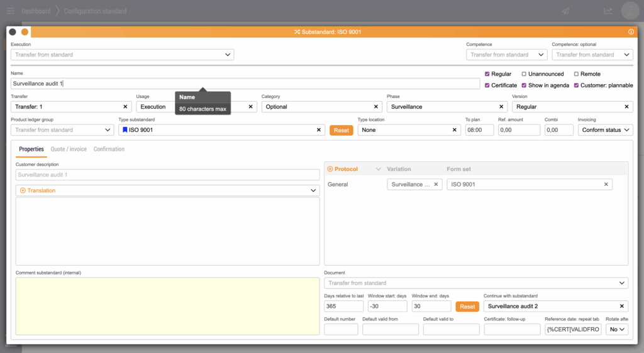The height and width of the screenshot is (353, 644).
Task: Open the Execution dropdown
Action: (x=122, y=55)
